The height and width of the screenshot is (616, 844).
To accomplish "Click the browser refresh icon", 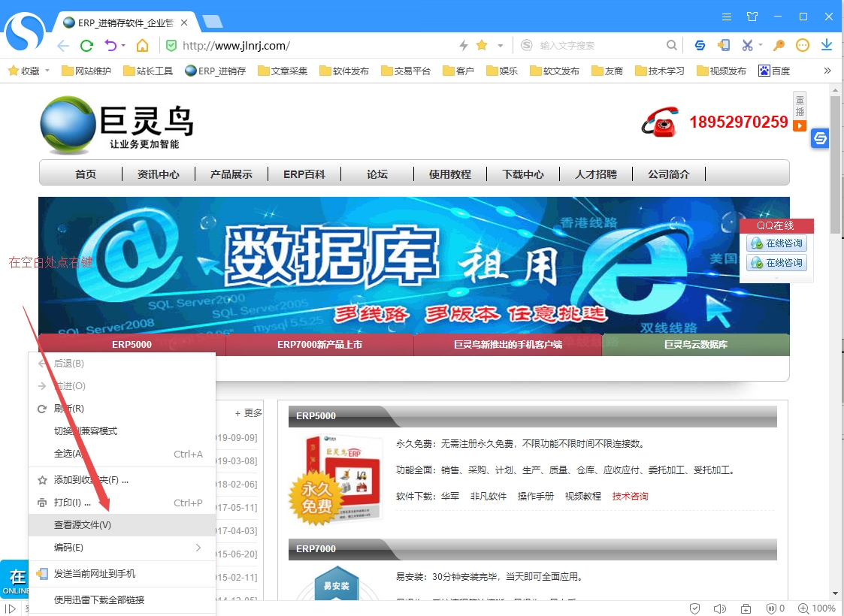I will pos(86,45).
